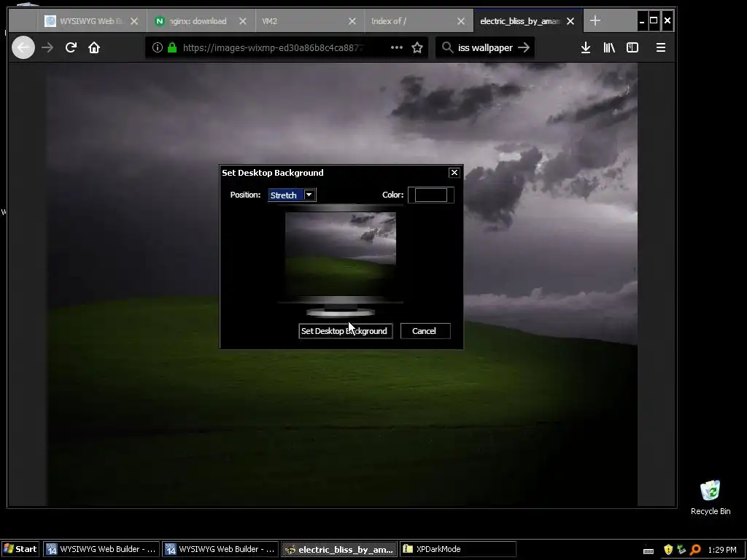Reload the current page
Screen dimensions: 747x560
click(x=71, y=47)
